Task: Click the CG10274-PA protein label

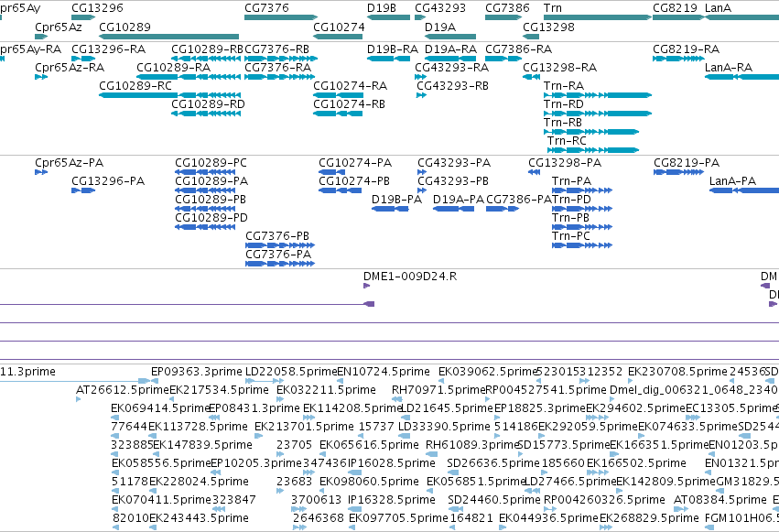Action: click(x=355, y=163)
